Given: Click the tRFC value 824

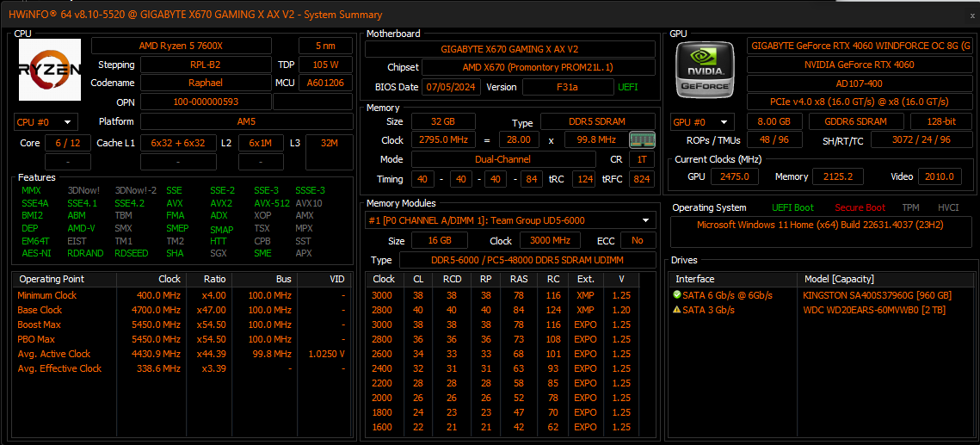Looking at the screenshot, I should point(642,179).
